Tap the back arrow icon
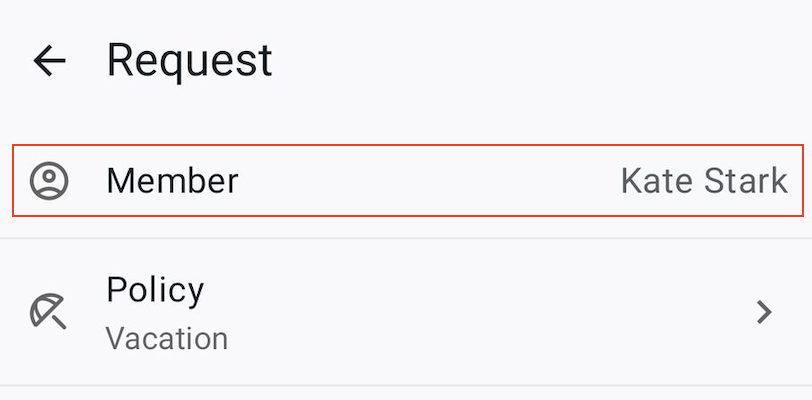This screenshot has width=812, height=400. coord(49,61)
